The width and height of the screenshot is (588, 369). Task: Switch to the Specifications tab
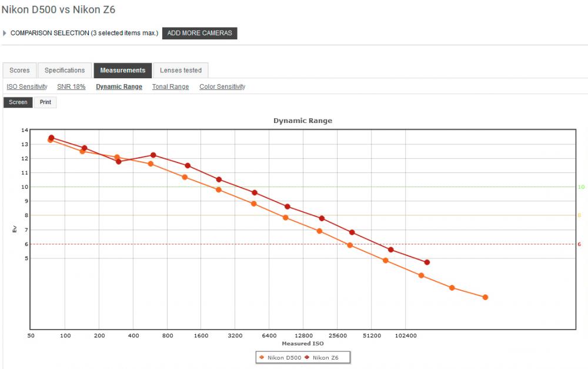(65, 70)
